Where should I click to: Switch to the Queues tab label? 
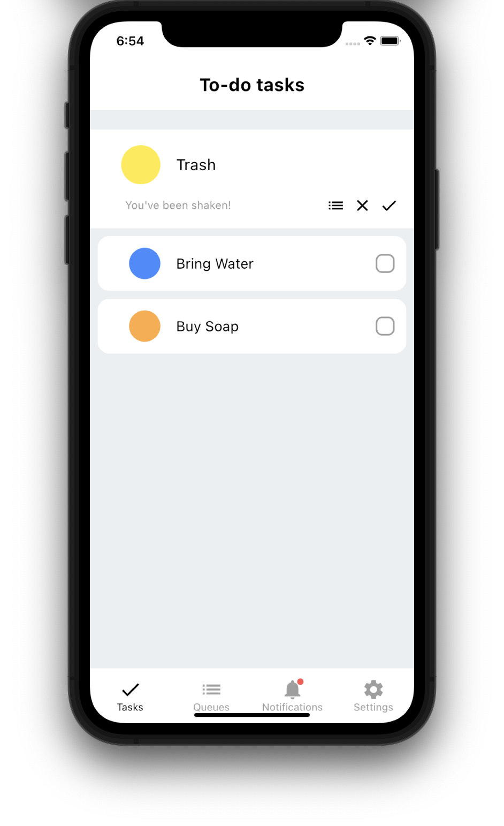(211, 707)
